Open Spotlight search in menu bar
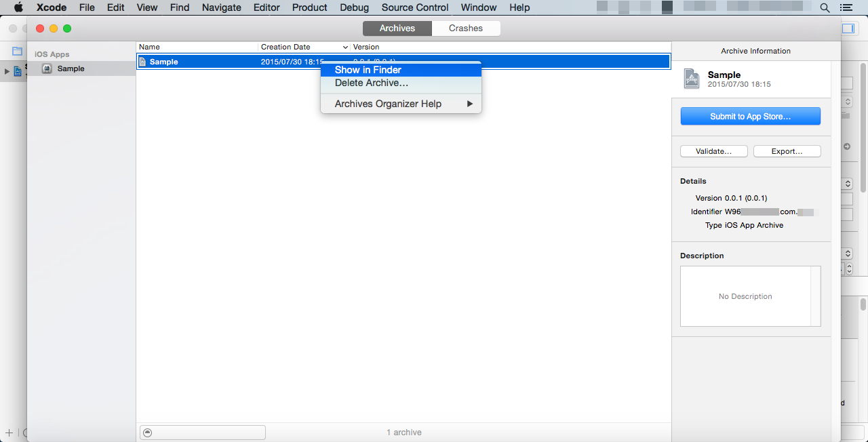 click(825, 7)
